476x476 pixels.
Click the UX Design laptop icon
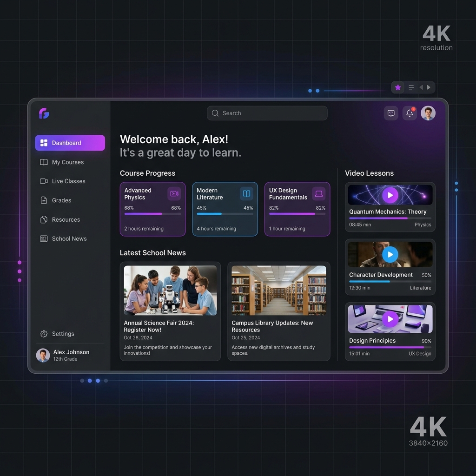point(319,194)
